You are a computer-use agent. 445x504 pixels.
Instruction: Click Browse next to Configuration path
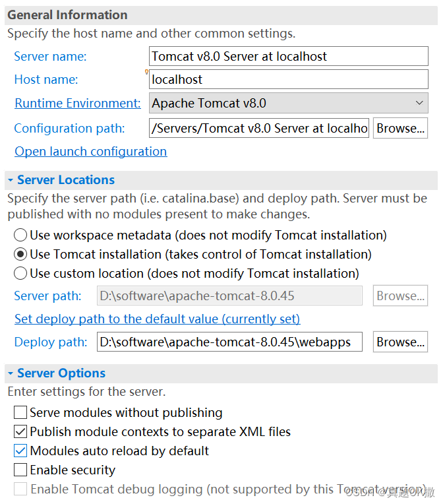[x=400, y=128]
